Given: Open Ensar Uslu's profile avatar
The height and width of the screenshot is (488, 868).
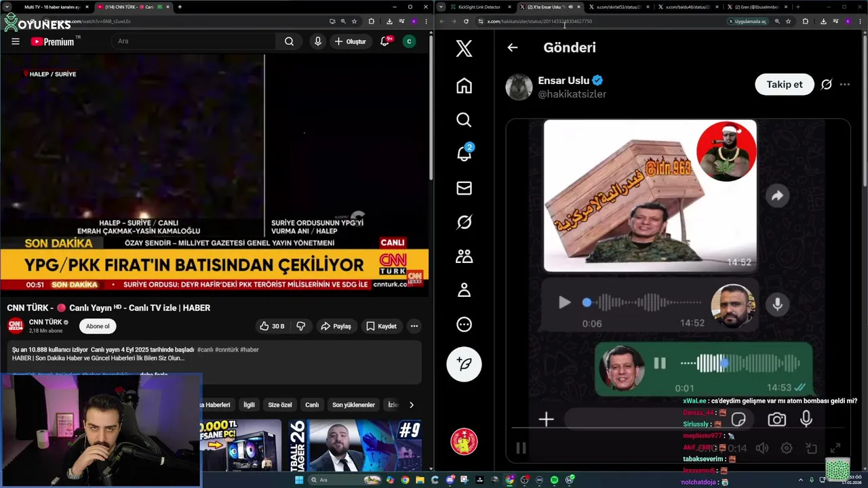Looking at the screenshot, I should [x=519, y=87].
